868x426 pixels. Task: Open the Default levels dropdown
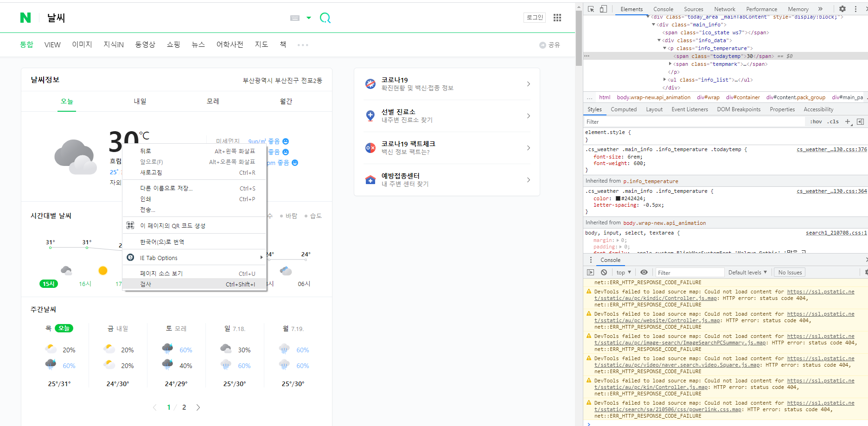(x=747, y=273)
